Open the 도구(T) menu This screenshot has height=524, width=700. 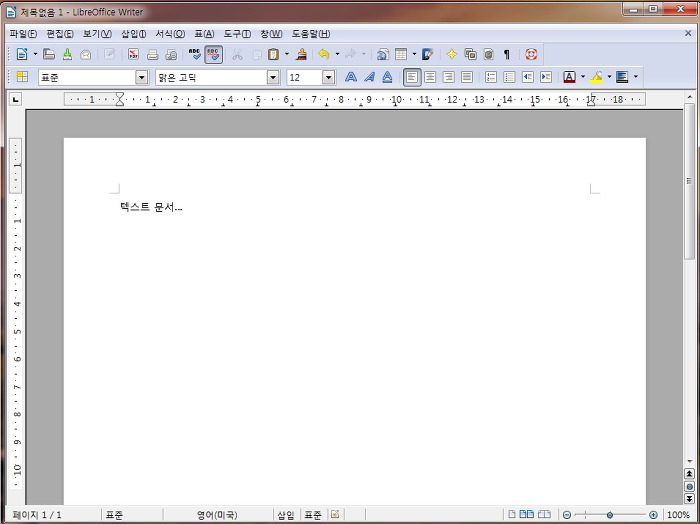(x=237, y=34)
